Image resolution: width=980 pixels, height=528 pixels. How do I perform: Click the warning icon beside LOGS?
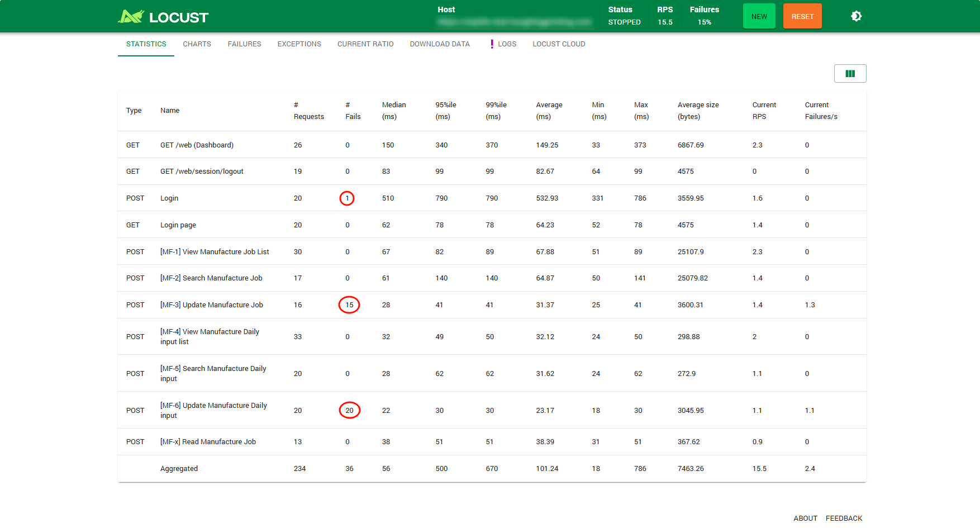[492, 44]
